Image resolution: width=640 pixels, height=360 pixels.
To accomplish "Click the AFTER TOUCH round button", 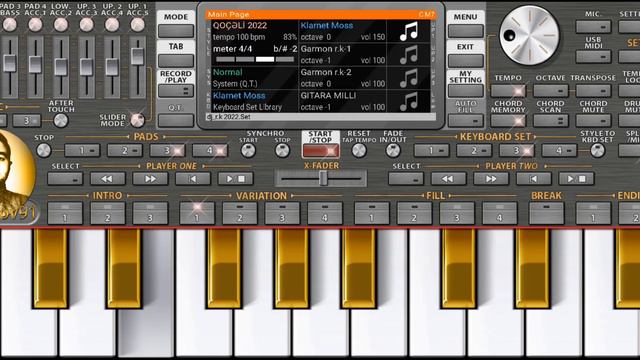I will pyautogui.click(x=61, y=120).
